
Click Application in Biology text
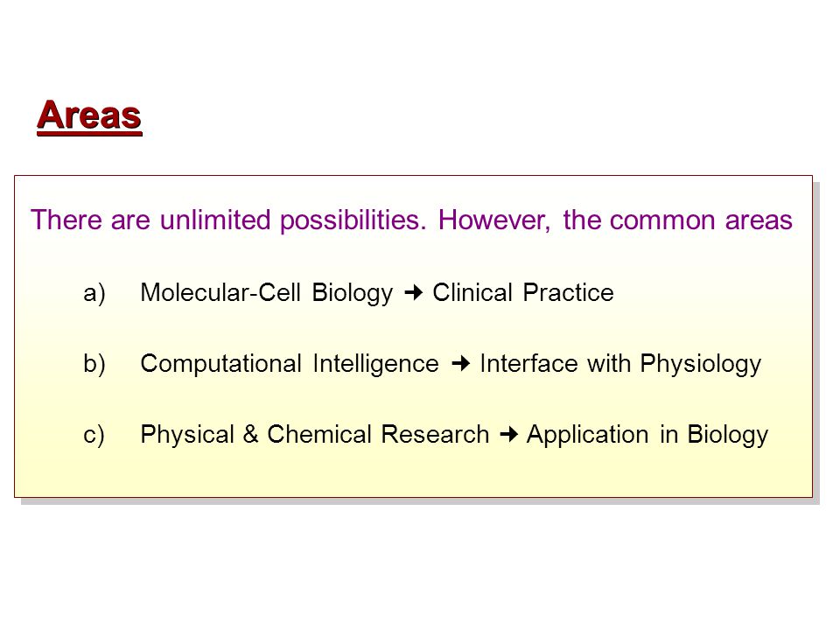(647, 435)
